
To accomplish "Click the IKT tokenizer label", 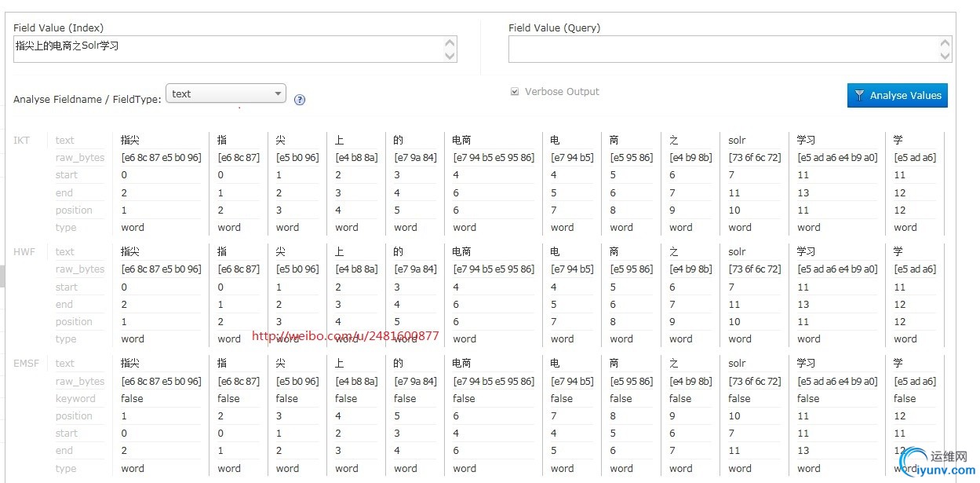I will click(x=22, y=141).
